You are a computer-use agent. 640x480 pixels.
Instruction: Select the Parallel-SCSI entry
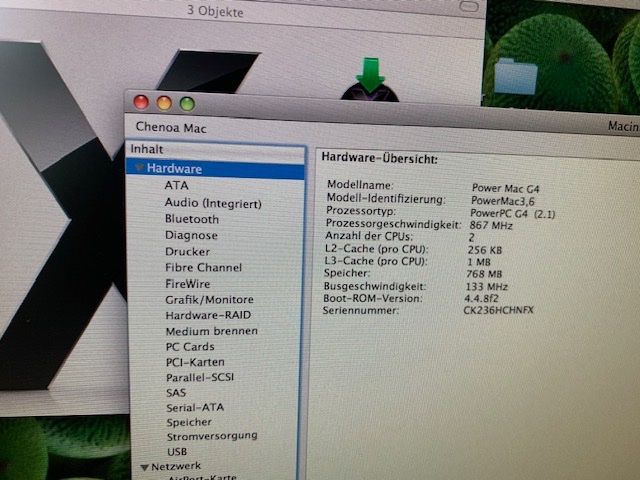200,377
